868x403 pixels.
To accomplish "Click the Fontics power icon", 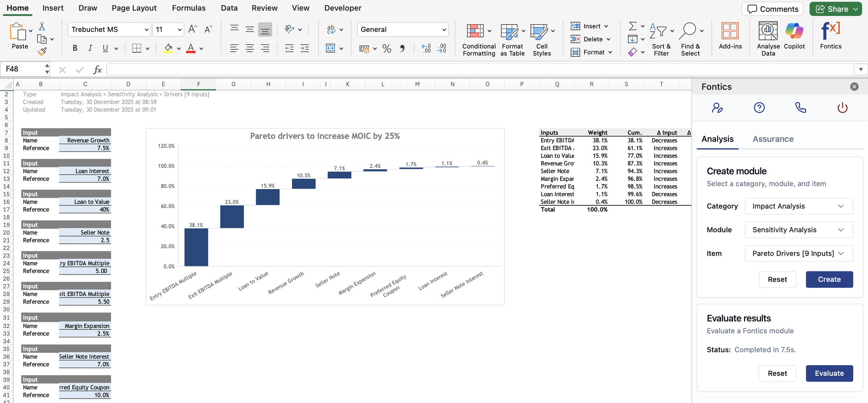I will [x=842, y=108].
